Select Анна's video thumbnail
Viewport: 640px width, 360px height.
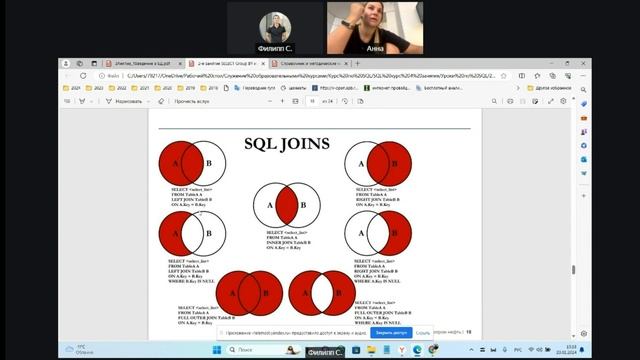click(375, 28)
